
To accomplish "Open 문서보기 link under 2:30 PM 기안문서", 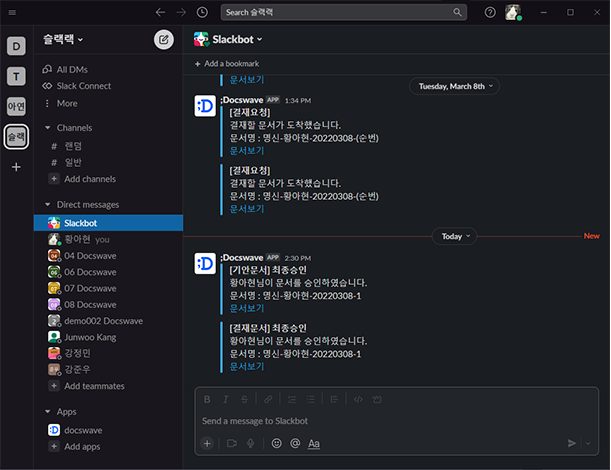I will tap(247, 308).
